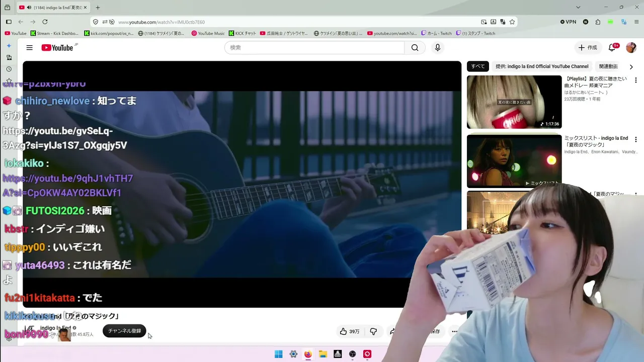Switch to OBS Studio in the taskbar
The image size is (644, 362).
coord(353,354)
